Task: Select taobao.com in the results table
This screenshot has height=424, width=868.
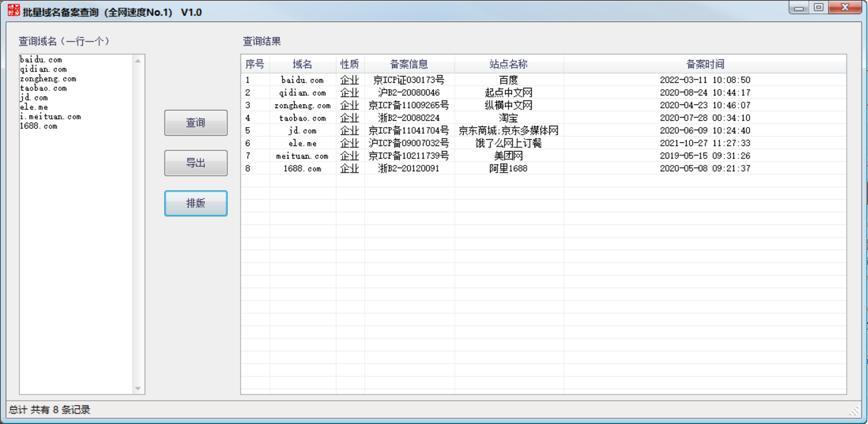Action: [303, 118]
